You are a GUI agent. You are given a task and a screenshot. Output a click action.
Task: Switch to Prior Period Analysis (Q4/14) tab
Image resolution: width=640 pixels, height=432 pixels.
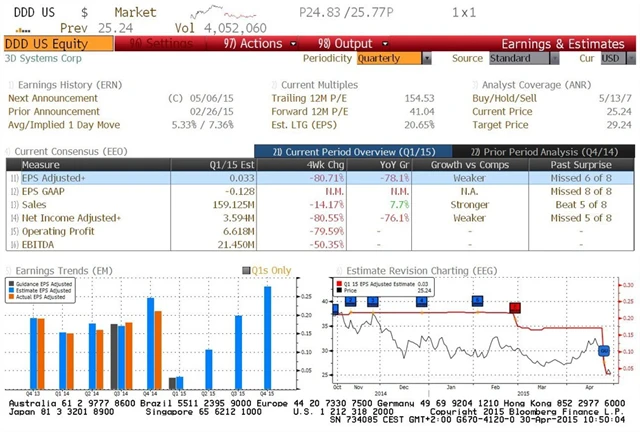click(x=545, y=150)
